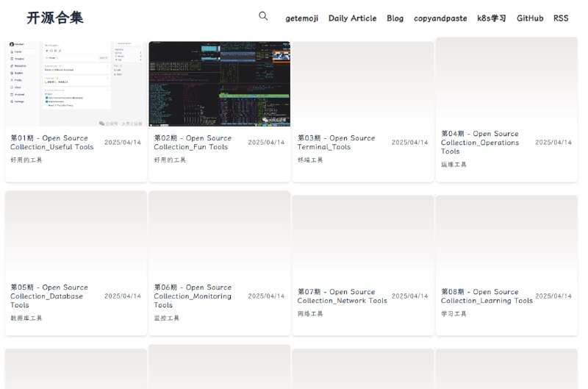Click the 开源合集 site title
588x389 pixels.
55,18
